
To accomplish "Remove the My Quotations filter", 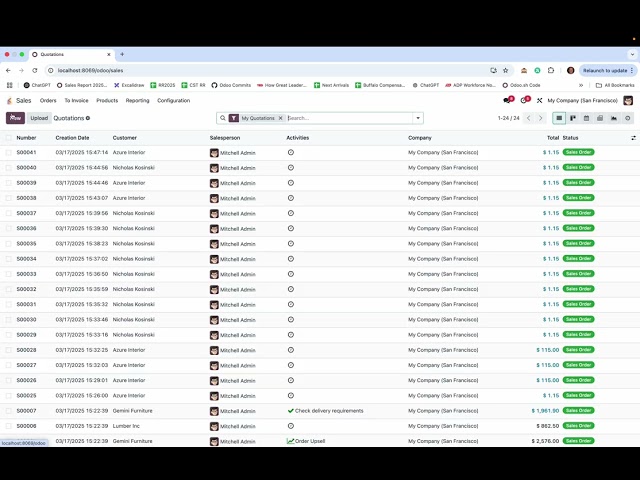I will pyautogui.click(x=280, y=118).
